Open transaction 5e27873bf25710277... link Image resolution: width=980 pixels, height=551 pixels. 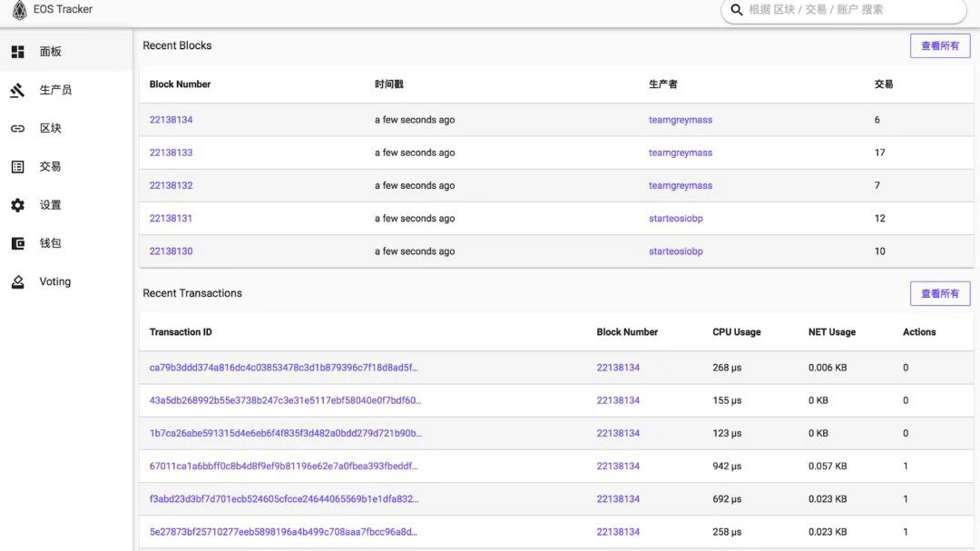click(283, 532)
